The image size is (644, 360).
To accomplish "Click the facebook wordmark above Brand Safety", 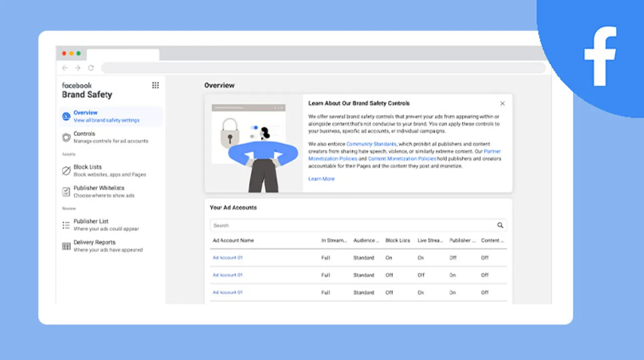I will coord(77,85).
